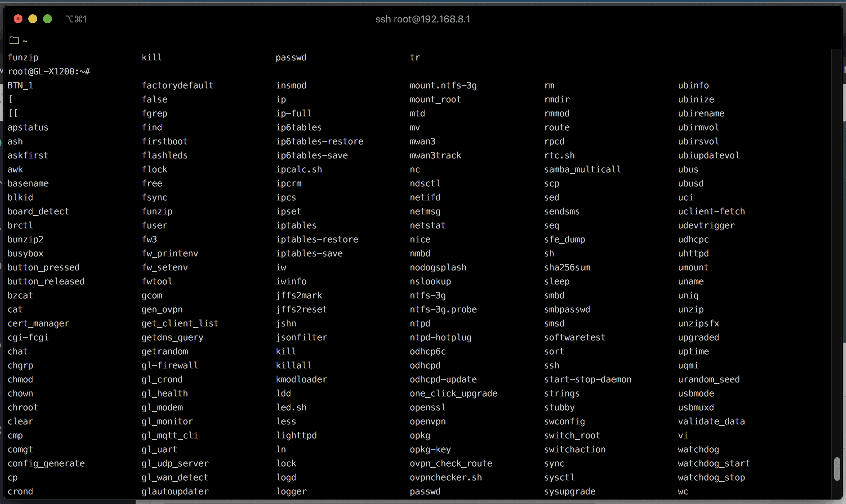Viewport: 846px width, 504px height.
Task: Click the one_click_upgrade entry
Action: point(453,393)
